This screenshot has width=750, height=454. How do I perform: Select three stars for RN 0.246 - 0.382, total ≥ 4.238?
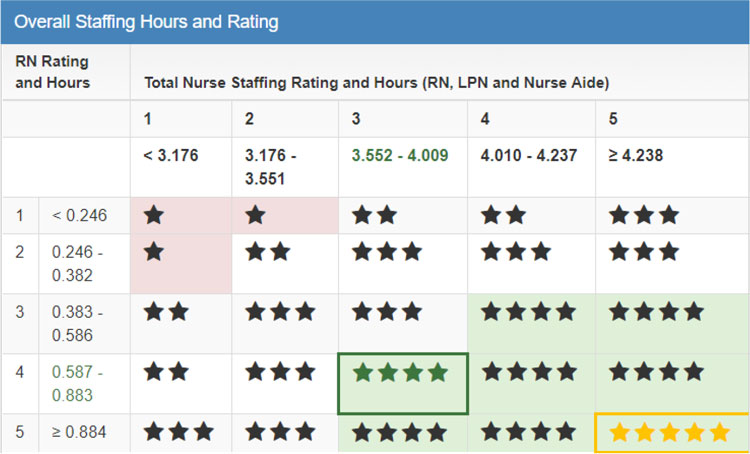point(644,252)
